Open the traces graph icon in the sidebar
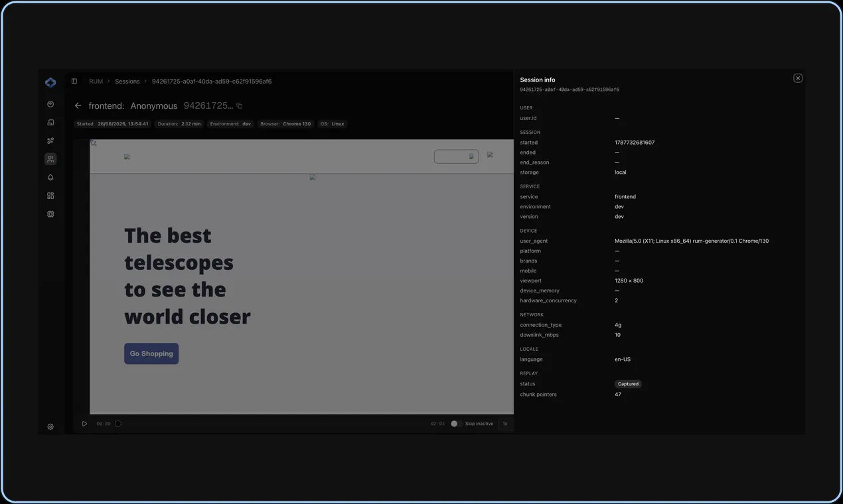 coord(50,141)
